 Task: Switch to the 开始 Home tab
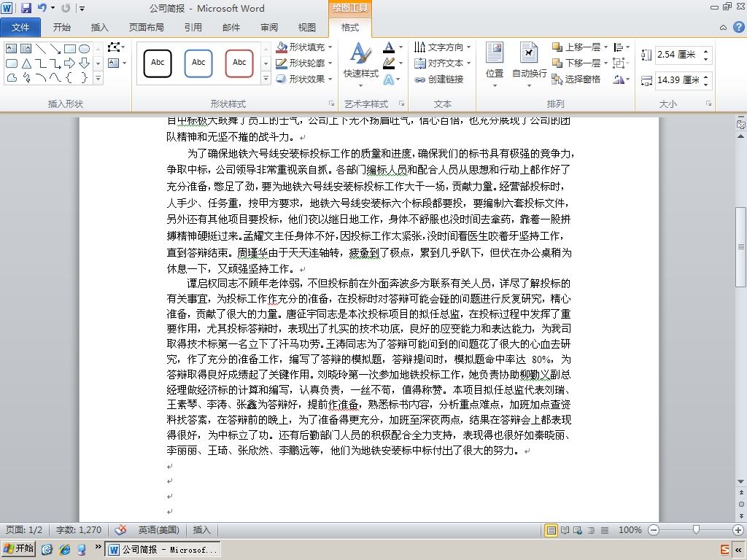62,27
